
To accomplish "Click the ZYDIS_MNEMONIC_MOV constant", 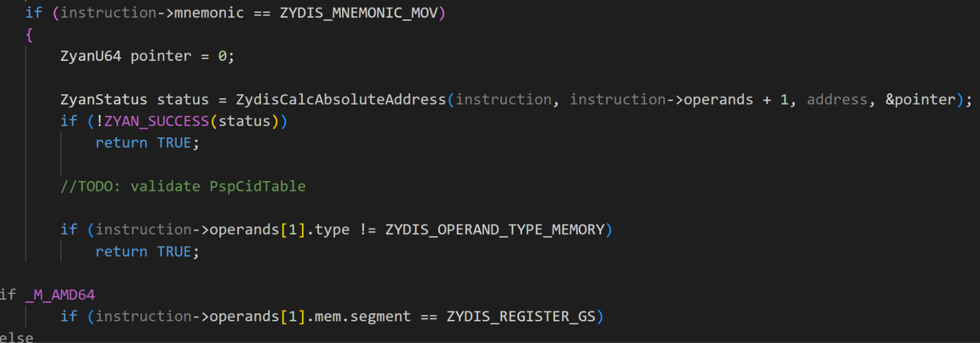I will (x=358, y=13).
